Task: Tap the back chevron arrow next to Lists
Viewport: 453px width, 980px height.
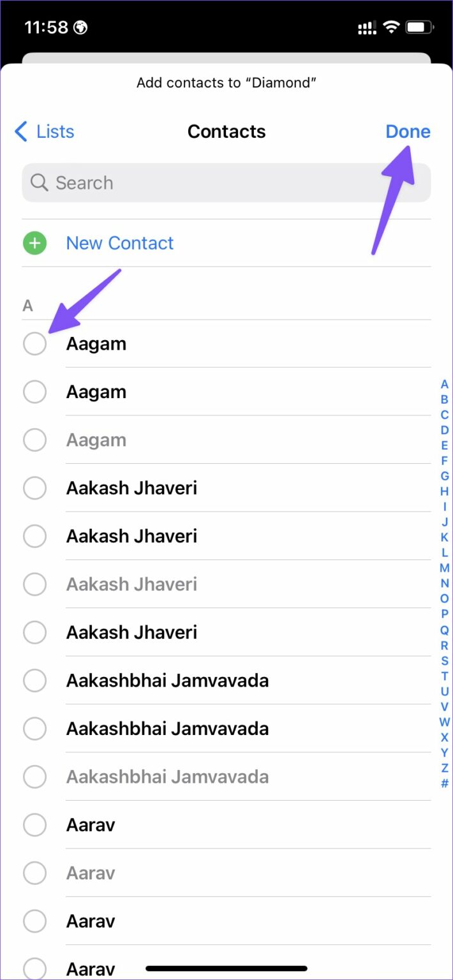Action: point(20,131)
